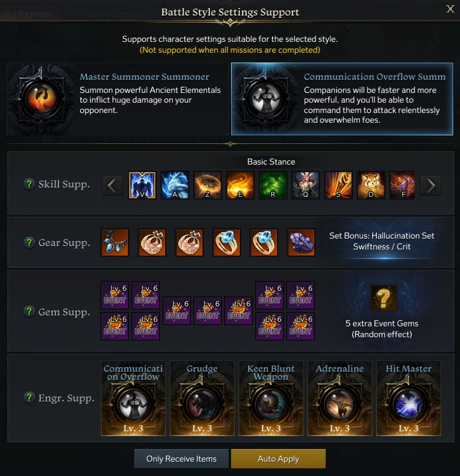Show next skill stance with right arrow
The image size is (460, 476).
[430, 185]
